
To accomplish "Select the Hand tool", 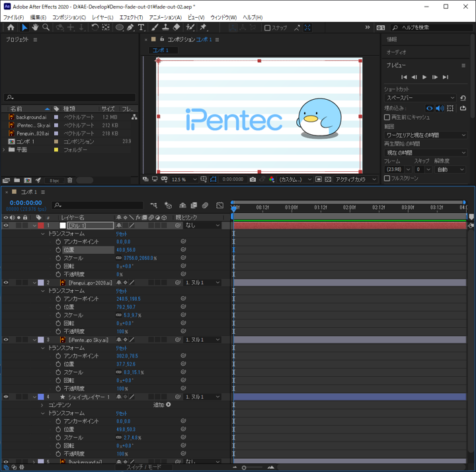I will pos(35,27).
